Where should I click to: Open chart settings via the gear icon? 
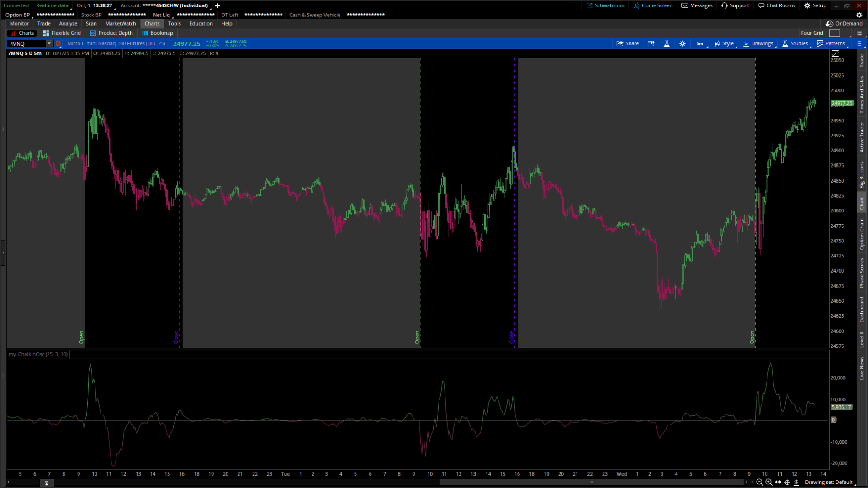(682, 43)
